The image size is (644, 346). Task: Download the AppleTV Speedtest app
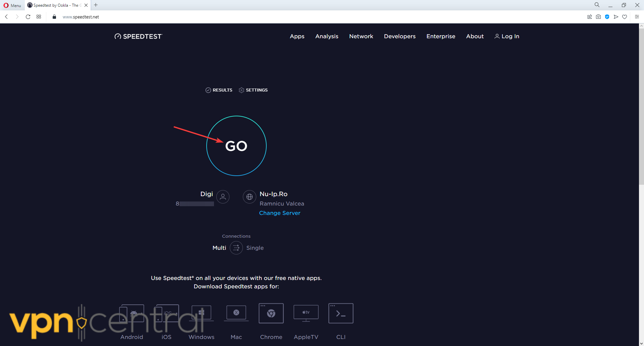(x=306, y=313)
